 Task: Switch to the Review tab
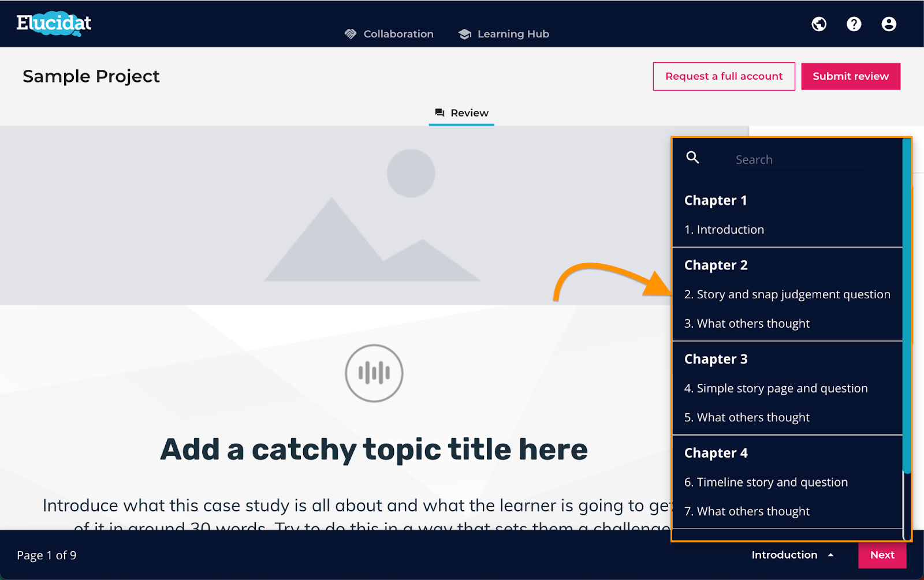[461, 113]
